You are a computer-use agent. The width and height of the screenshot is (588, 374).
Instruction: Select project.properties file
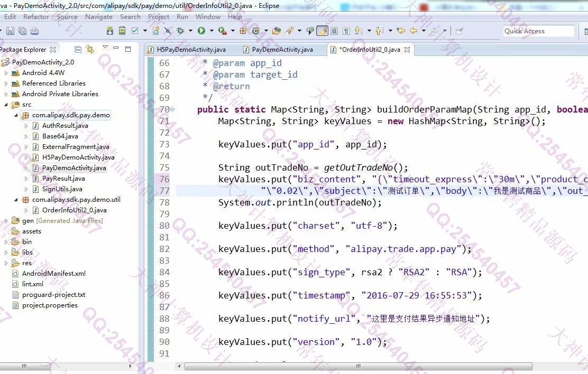50,305
